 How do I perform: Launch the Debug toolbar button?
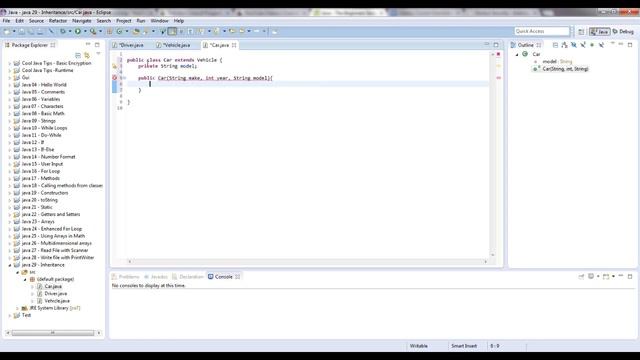coord(63,31)
